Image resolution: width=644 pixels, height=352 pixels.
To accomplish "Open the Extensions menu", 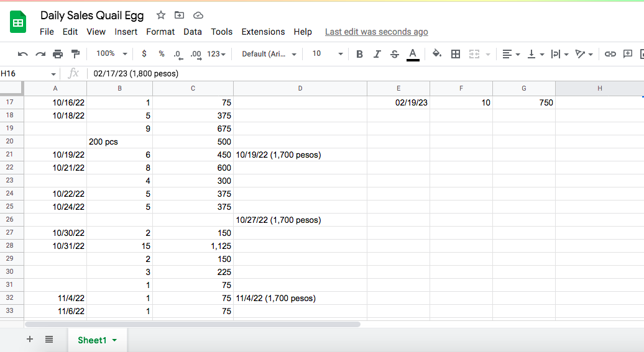I will click(x=264, y=32).
